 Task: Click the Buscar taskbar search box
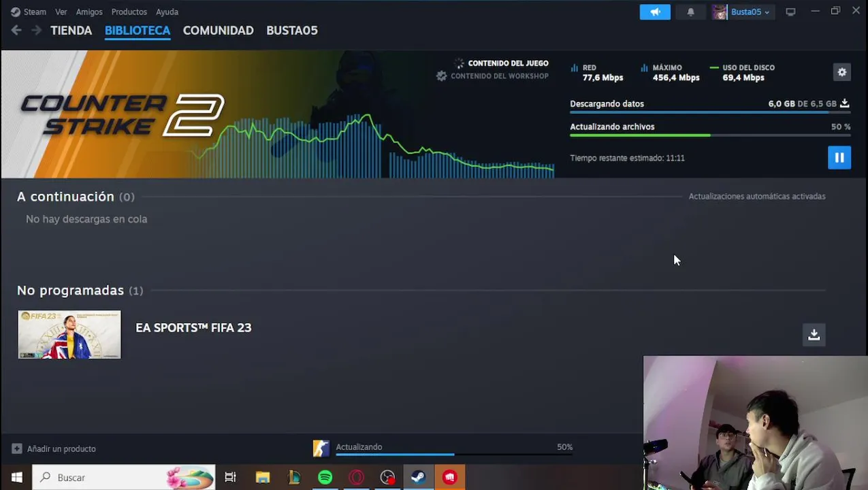click(124, 478)
